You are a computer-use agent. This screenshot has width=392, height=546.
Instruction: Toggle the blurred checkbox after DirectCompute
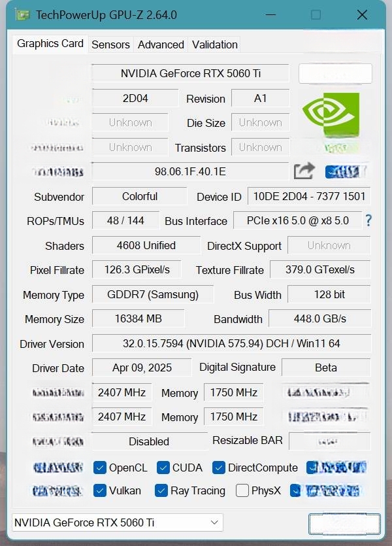tap(312, 468)
